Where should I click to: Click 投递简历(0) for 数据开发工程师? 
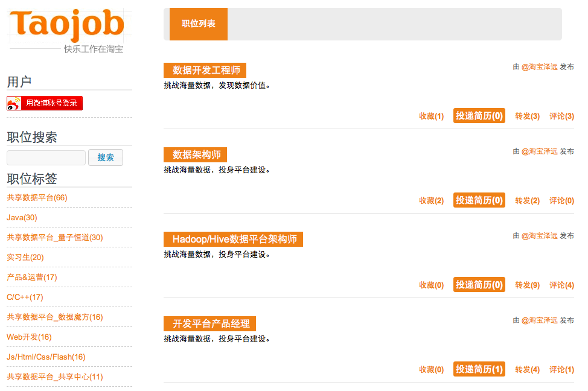pos(479,116)
